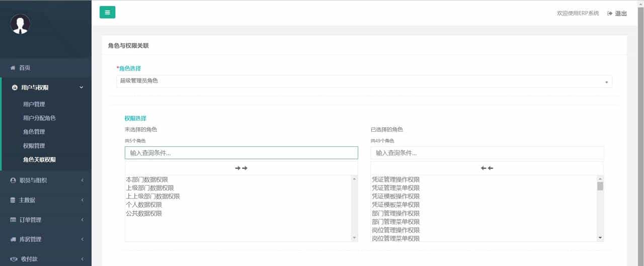Open 用户分配角色 submenu item

pyautogui.click(x=39, y=118)
